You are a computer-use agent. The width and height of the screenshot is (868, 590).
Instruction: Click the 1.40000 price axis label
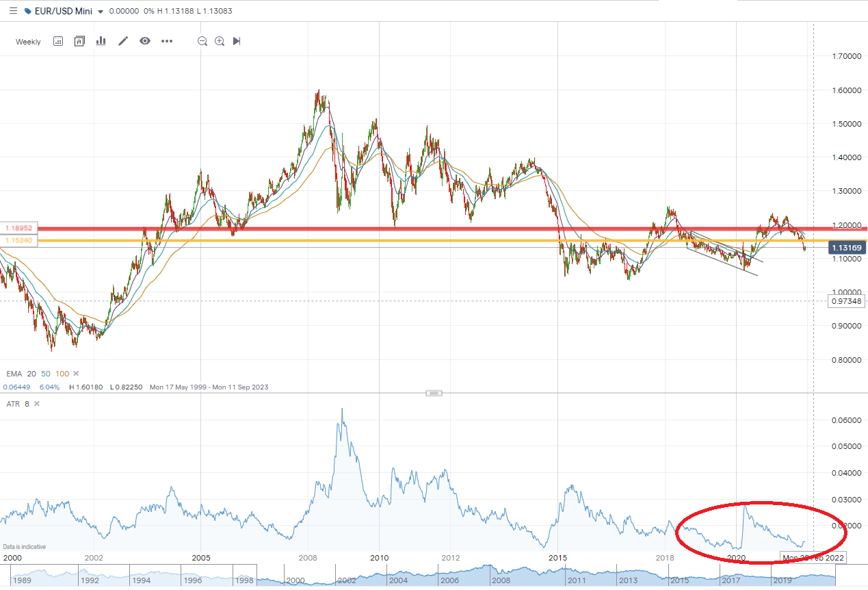(x=845, y=157)
